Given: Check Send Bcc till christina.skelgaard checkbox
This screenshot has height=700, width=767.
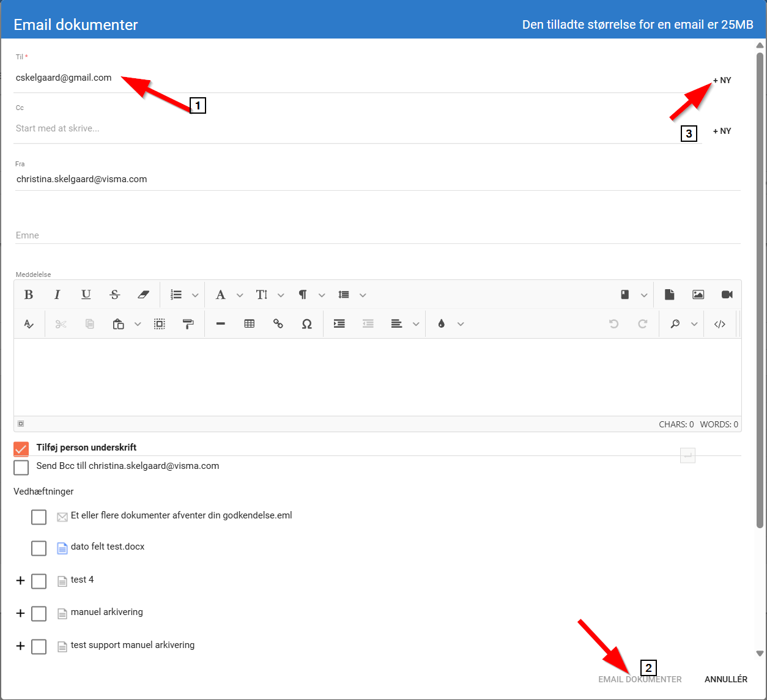Looking at the screenshot, I should [x=21, y=468].
